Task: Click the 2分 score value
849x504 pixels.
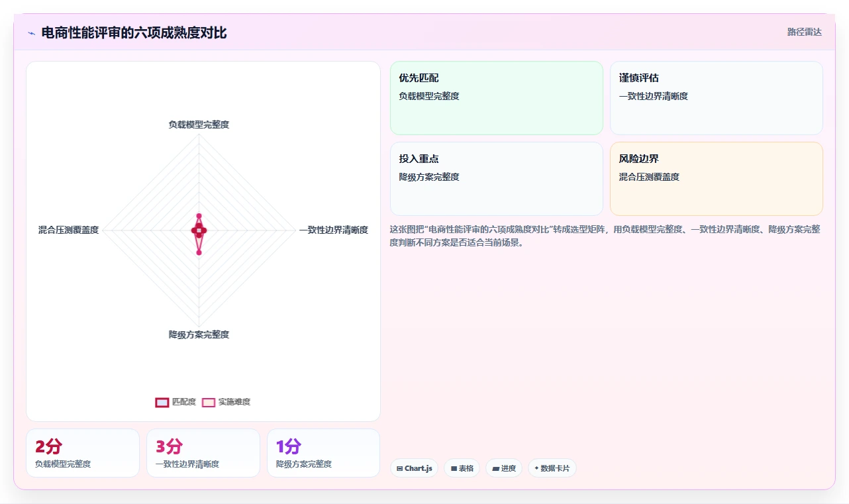Action: click(48, 446)
